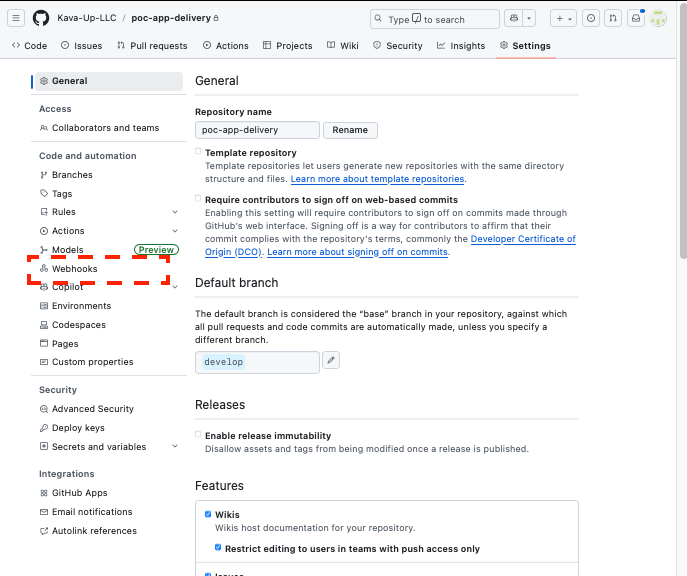The image size is (687, 576).
Task: Open the issues icon in header
Action: [590, 18]
